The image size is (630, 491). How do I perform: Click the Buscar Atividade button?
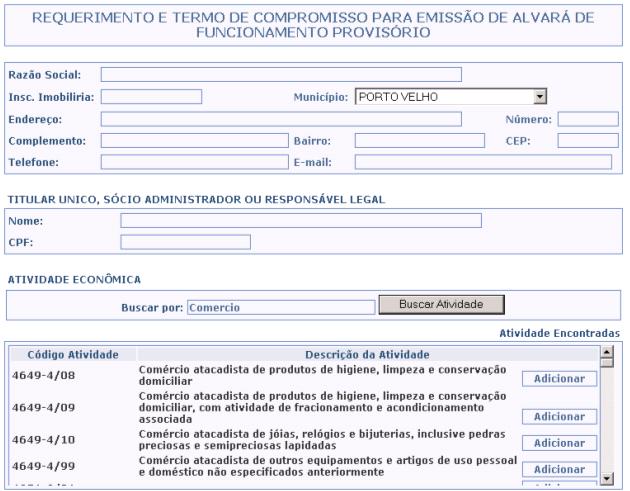pos(441,304)
